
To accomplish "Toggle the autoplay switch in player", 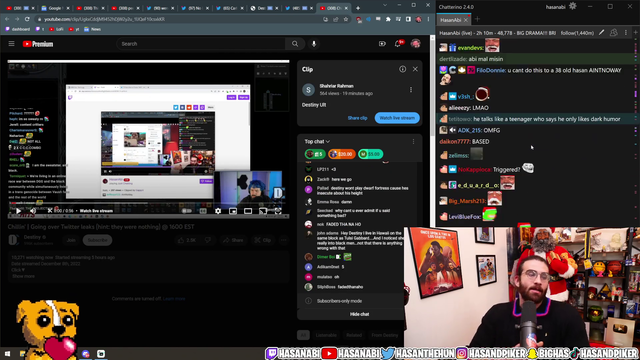I will tap(187, 211).
